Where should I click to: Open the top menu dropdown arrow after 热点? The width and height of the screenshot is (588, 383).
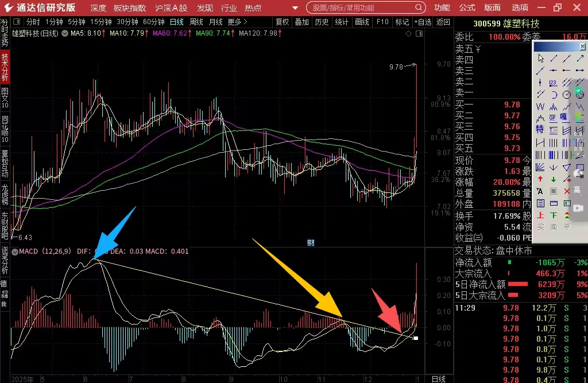[x=295, y=8]
